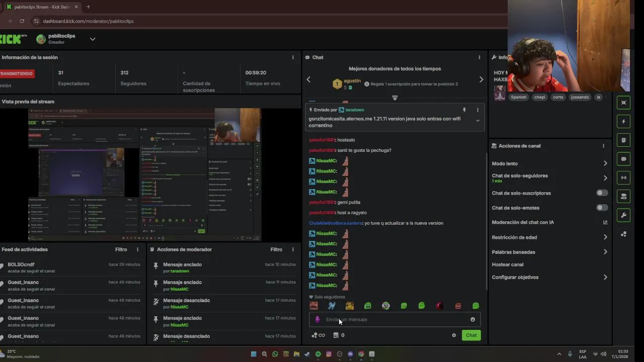Image resolution: width=644 pixels, height=362 pixels.
Task: Toggle Chat de solo-suscriptores switch
Action: click(602, 193)
